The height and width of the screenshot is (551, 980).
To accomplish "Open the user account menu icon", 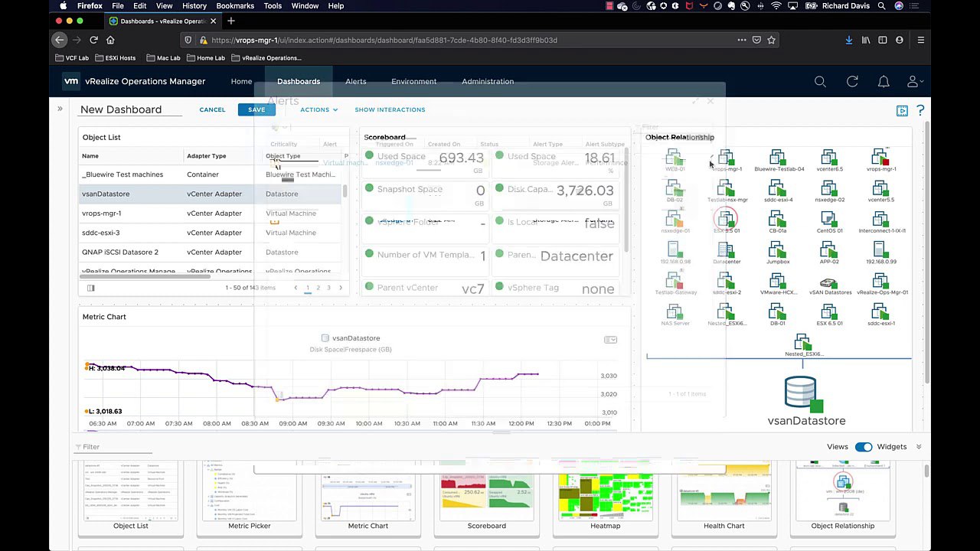I will tap(913, 81).
